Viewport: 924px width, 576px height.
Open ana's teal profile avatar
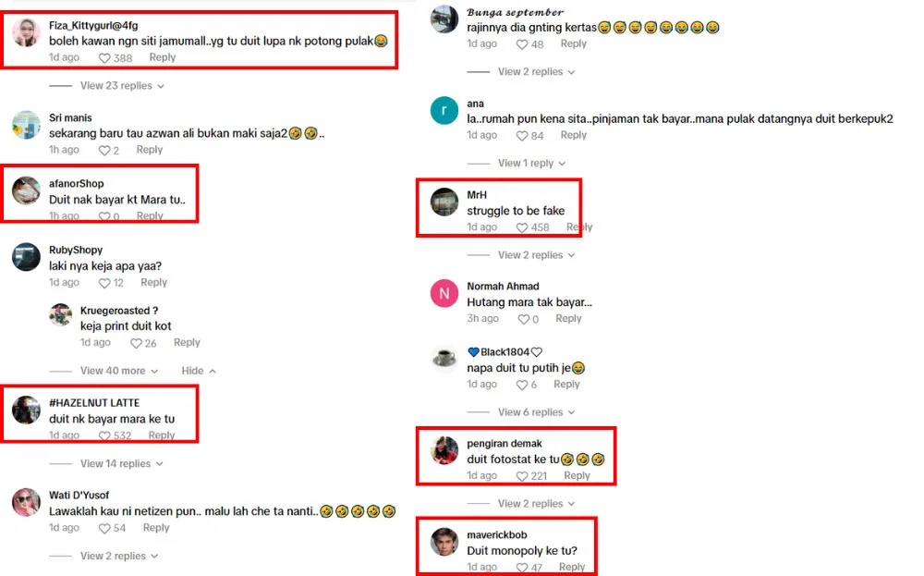click(x=444, y=110)
